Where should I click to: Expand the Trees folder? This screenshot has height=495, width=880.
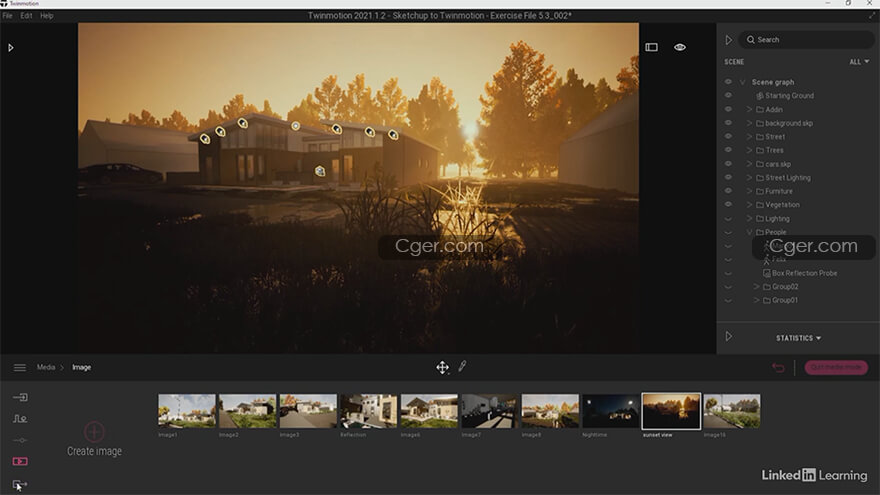(x=749, y=150)
